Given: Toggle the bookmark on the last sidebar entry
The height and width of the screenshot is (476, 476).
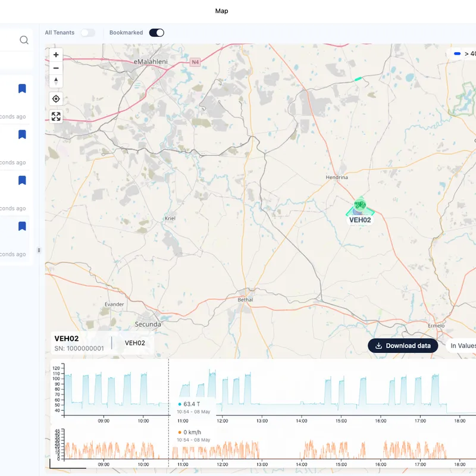Looking at the screenshot, I should [22, 226].
